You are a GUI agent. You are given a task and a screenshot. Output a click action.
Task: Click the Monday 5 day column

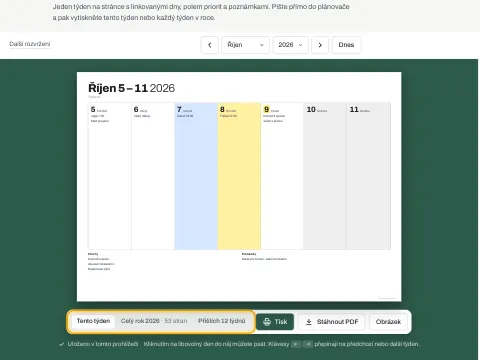coord(110,176)
